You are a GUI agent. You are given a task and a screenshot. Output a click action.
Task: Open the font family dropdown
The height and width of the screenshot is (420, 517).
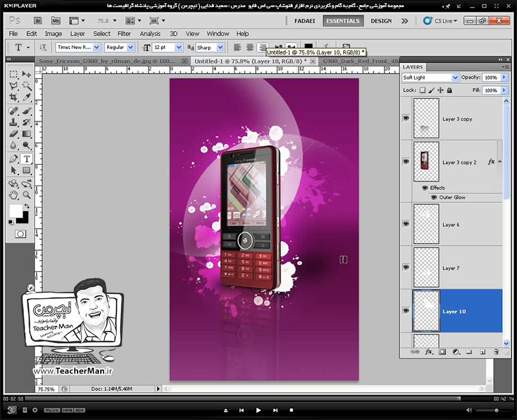(x=96, y=47)
